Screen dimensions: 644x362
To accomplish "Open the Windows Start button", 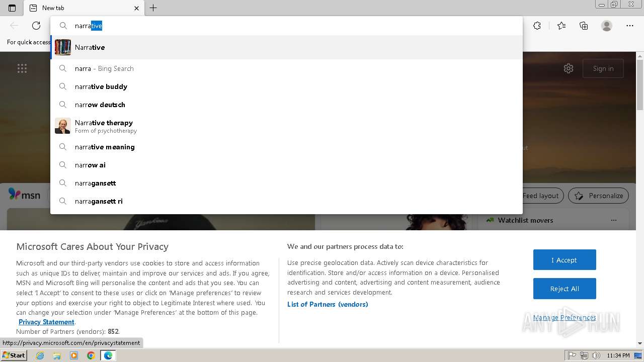I will coord(14,355).
